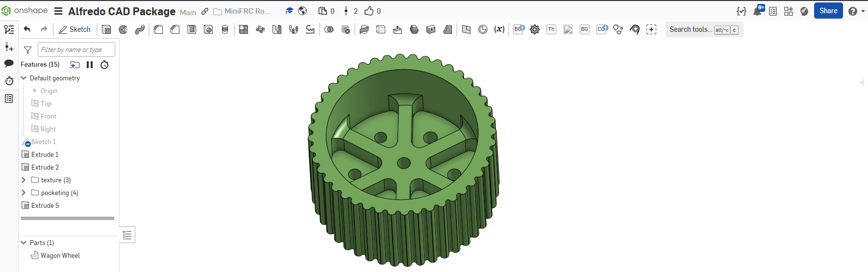Toggle the feature list panel icon
The image size is (868, 272).
[x=9, y=29]
